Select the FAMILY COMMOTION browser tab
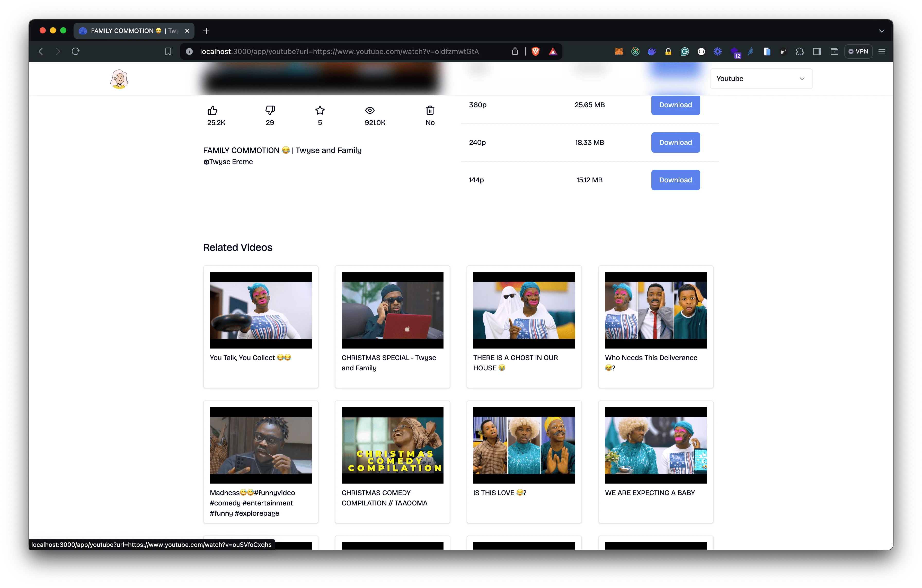 134,31
